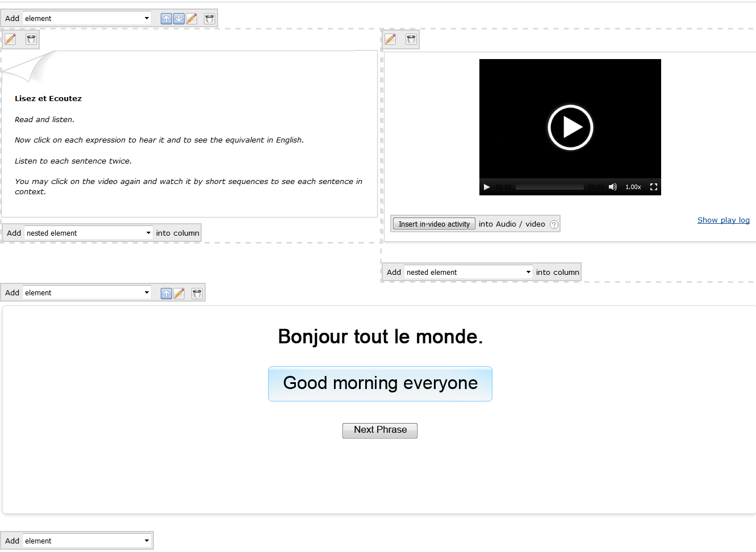756x552 pixels.
Task: Click the text Read and listen.
Action: (x=44, y=119)
